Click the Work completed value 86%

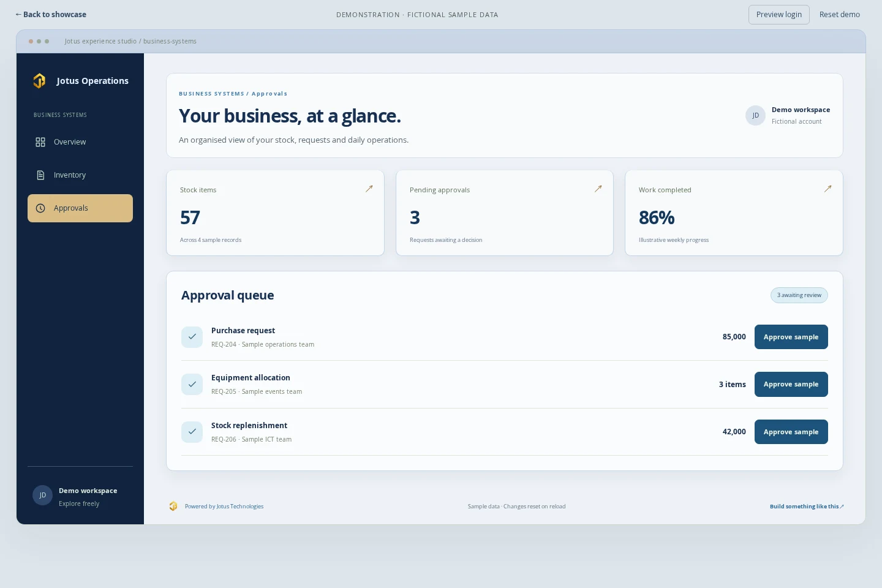pos(657,218)
